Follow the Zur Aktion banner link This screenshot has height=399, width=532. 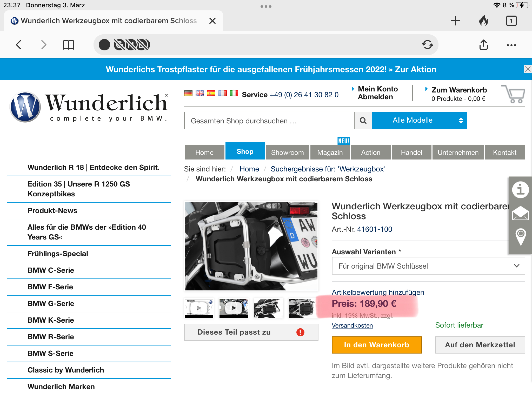pyautogui.click(x=413, y=69)
